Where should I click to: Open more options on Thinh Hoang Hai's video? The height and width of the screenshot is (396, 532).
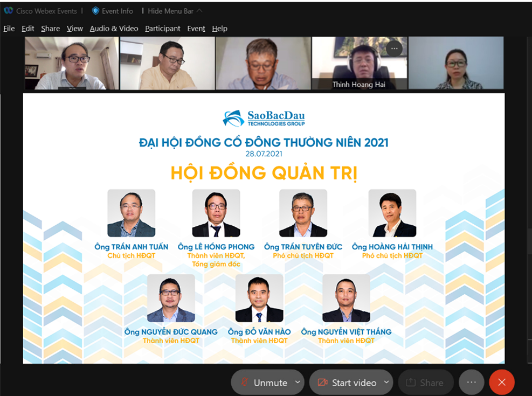pos(394,48)
